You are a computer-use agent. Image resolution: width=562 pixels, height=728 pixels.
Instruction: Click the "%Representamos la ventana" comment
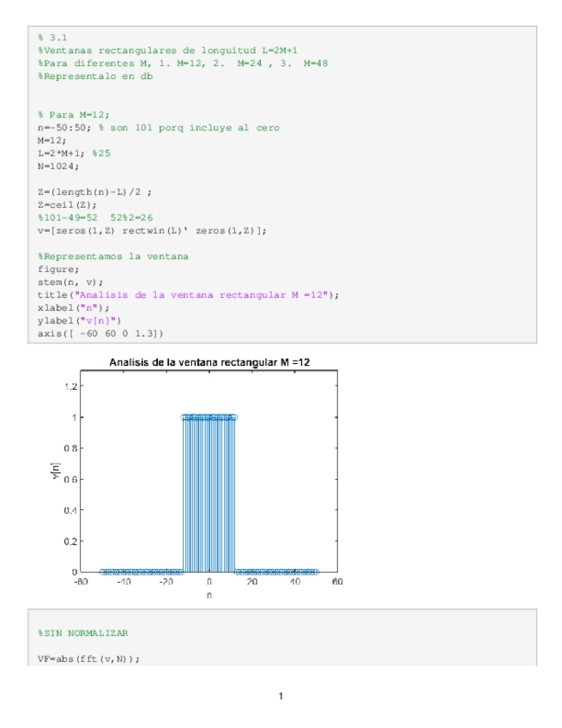pyautogui.click(x=112, y=256)
